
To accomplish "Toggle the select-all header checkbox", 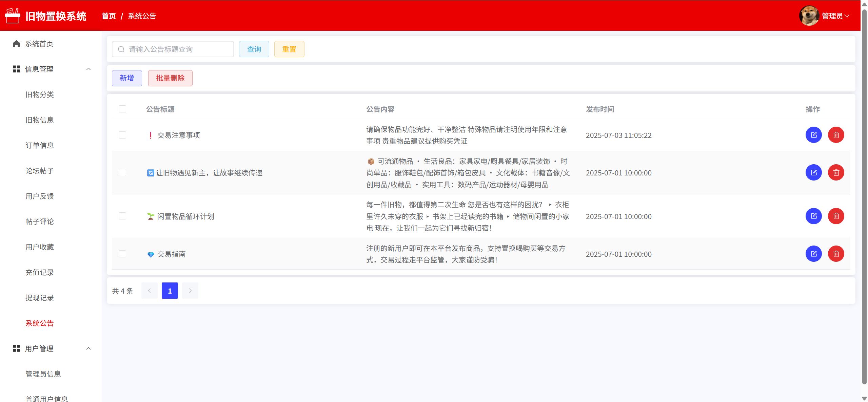I will [122, 109].
